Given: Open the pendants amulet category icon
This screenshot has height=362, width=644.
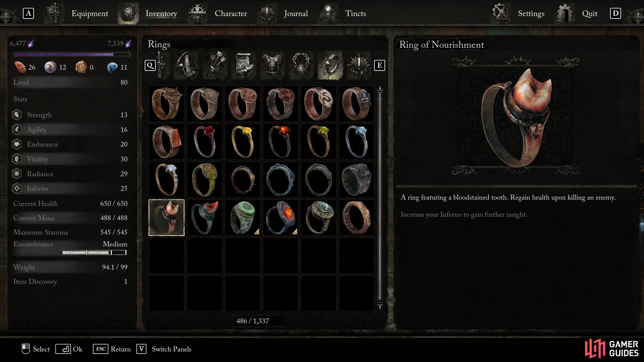Looking at the screenshot, I should 301,65.
